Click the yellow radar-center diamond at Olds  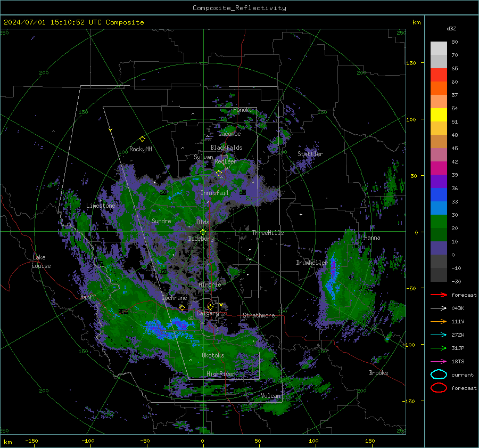[x=203, y=232]
